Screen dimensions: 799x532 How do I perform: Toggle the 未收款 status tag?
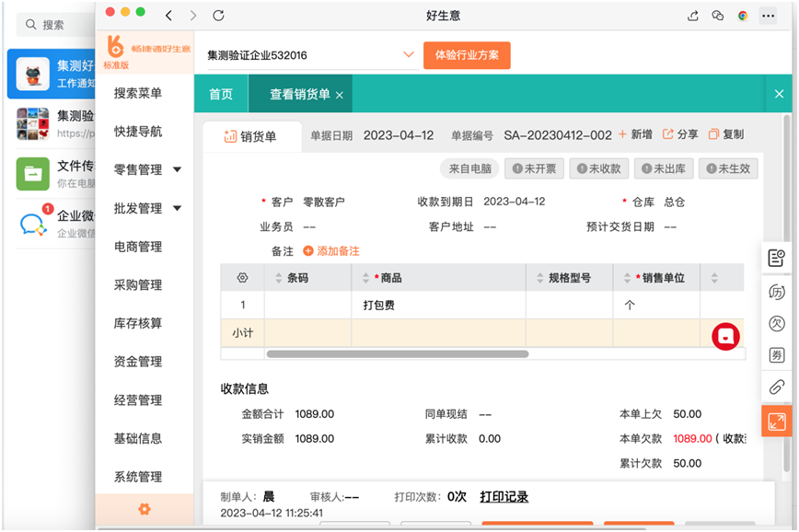click(598, 168)
